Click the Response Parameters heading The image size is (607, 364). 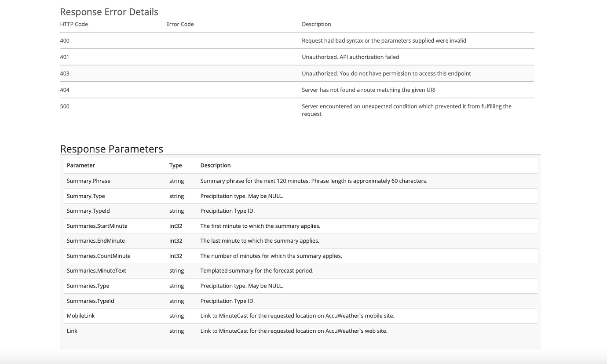tap(111, 149)
